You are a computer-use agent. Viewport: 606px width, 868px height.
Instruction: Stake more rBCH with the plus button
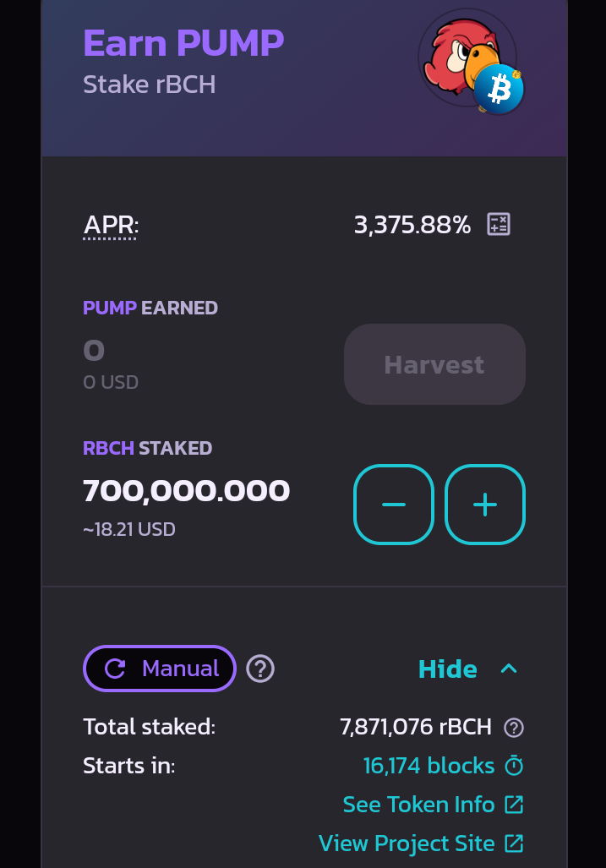pos(485,505)
